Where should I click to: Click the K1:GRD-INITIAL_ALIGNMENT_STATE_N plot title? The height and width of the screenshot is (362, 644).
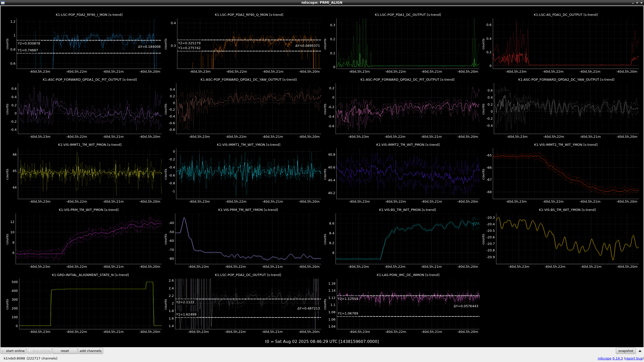pos(90,275)
